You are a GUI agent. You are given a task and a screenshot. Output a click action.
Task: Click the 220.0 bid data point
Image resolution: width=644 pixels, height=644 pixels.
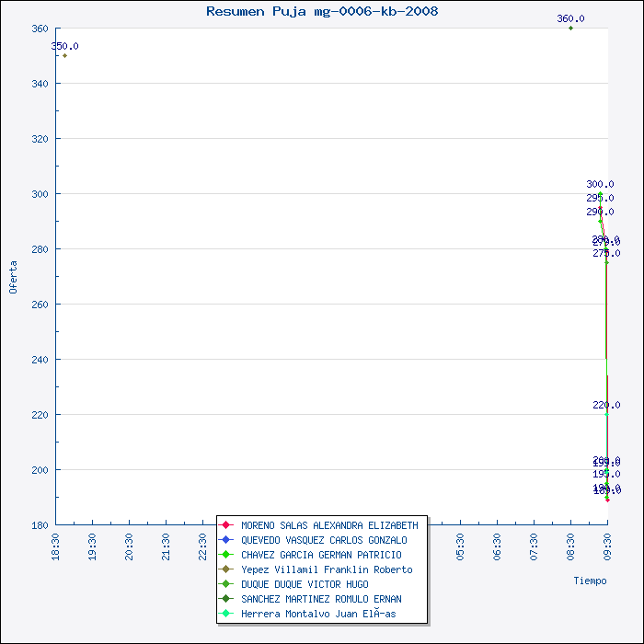click(606, 414)
